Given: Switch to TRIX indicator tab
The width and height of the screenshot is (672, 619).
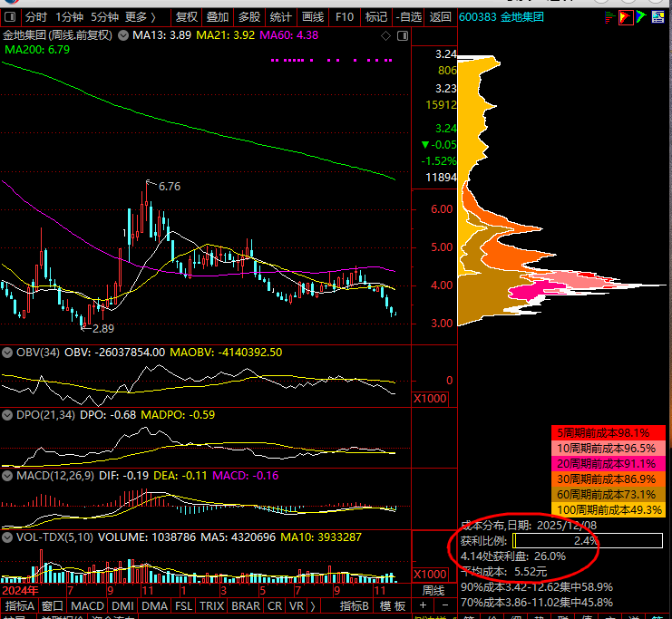Looking at the screenshot, I should [x=212, y=606].
